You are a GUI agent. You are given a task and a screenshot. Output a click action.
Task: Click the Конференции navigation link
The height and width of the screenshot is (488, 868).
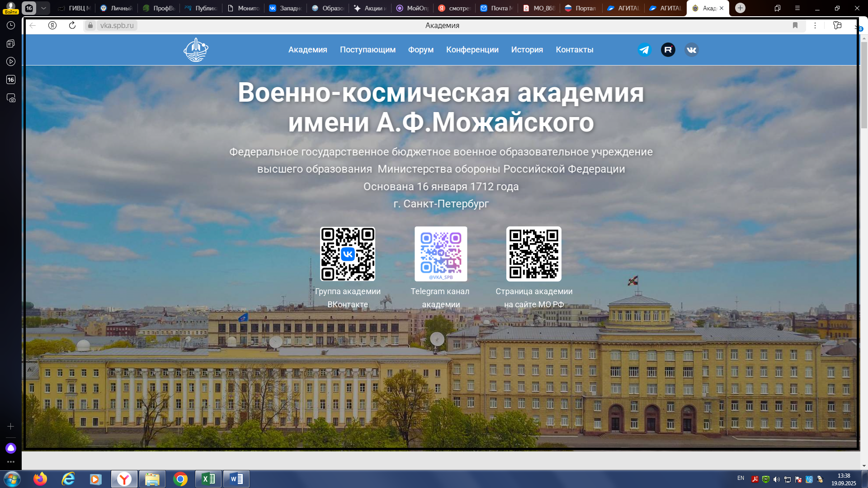point(472,50)
